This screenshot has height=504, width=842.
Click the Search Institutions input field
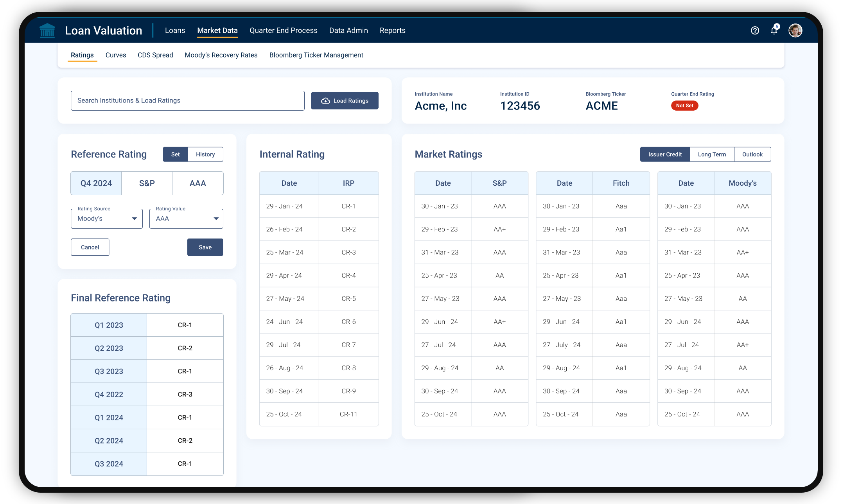pyautogui.click(x=187, y=101)
